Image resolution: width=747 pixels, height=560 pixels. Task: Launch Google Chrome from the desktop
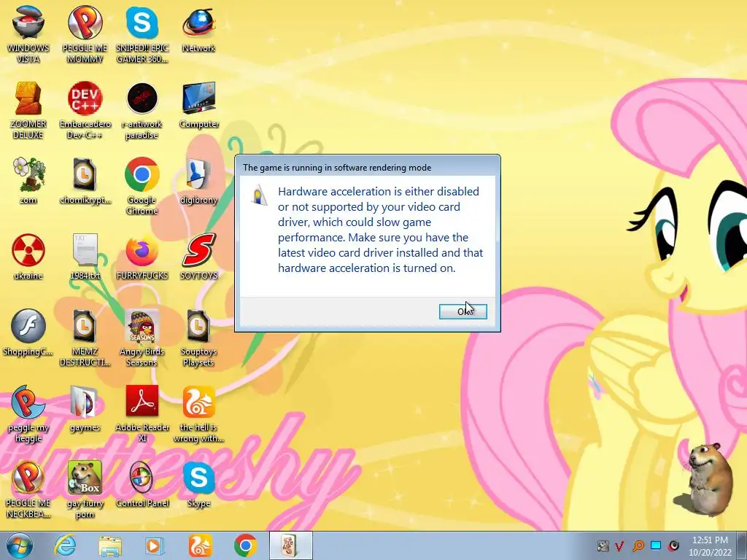[x=142, y=186]
